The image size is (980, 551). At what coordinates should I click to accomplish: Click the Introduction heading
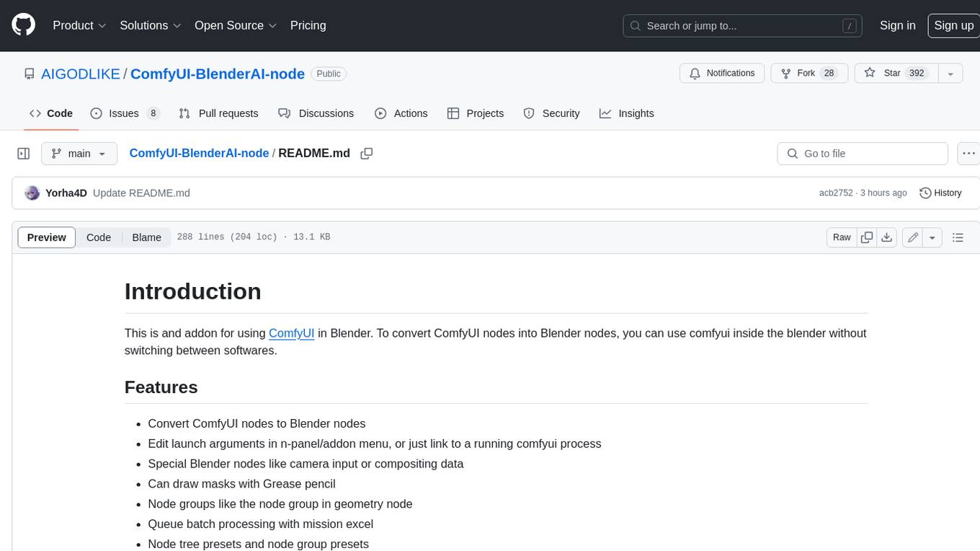tap(192, 291)
